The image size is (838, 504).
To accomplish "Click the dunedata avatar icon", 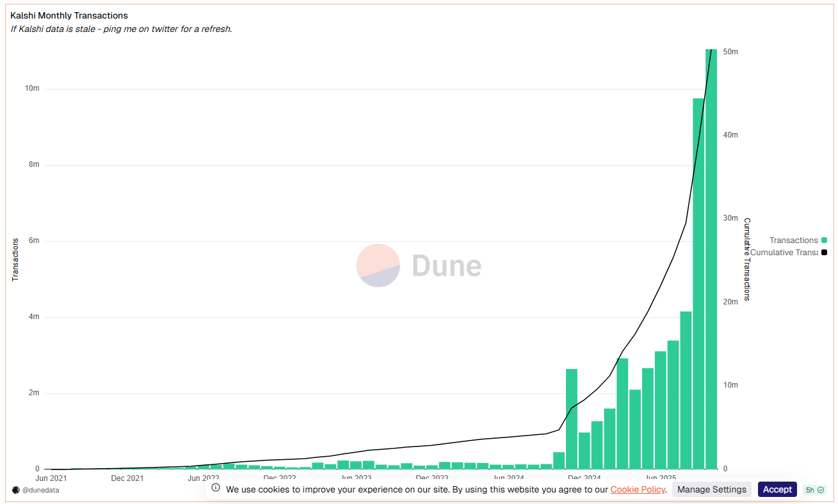I will [16, 490].
